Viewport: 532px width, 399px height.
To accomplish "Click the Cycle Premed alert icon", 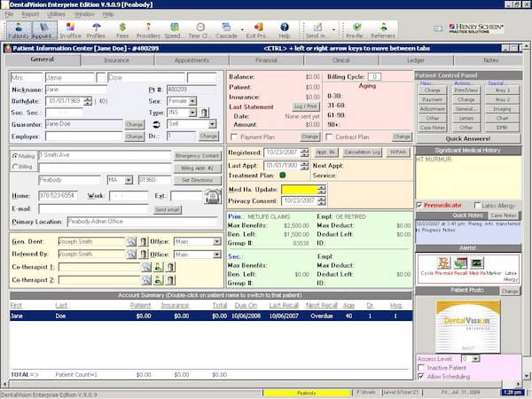I will coord(443,263).
